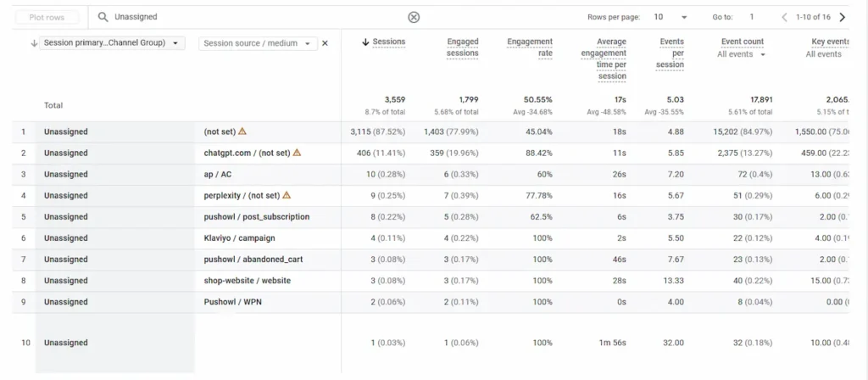
Task: Click perplexity / (not set) source text
Action: click(242, 196)
